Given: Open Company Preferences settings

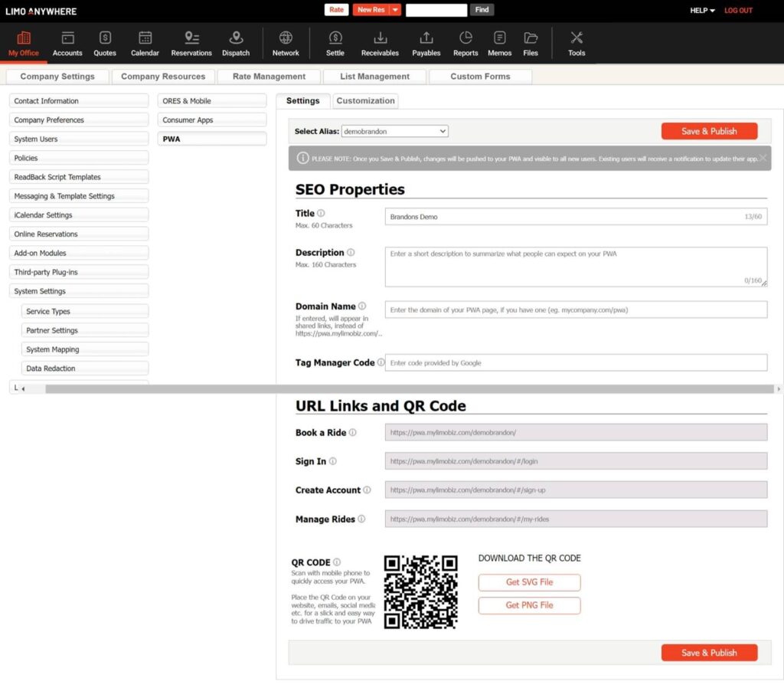Looking at the screenshot, I should [79, 120].
